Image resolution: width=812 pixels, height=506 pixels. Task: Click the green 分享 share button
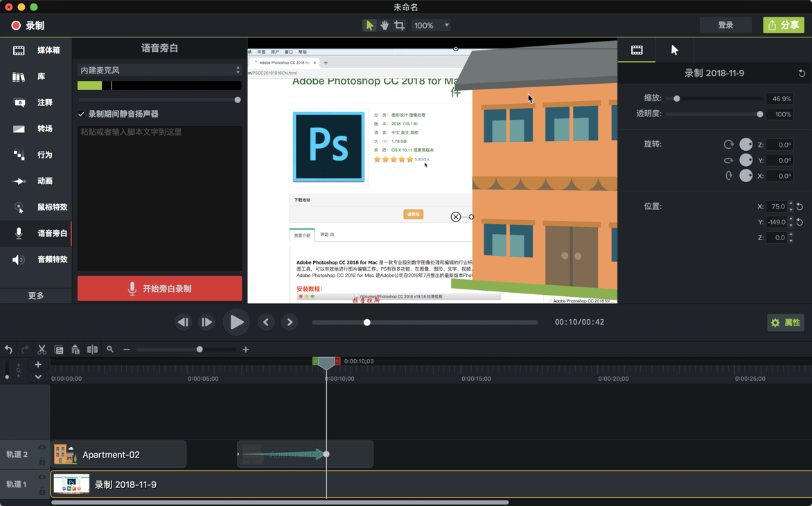coord(784,25)
